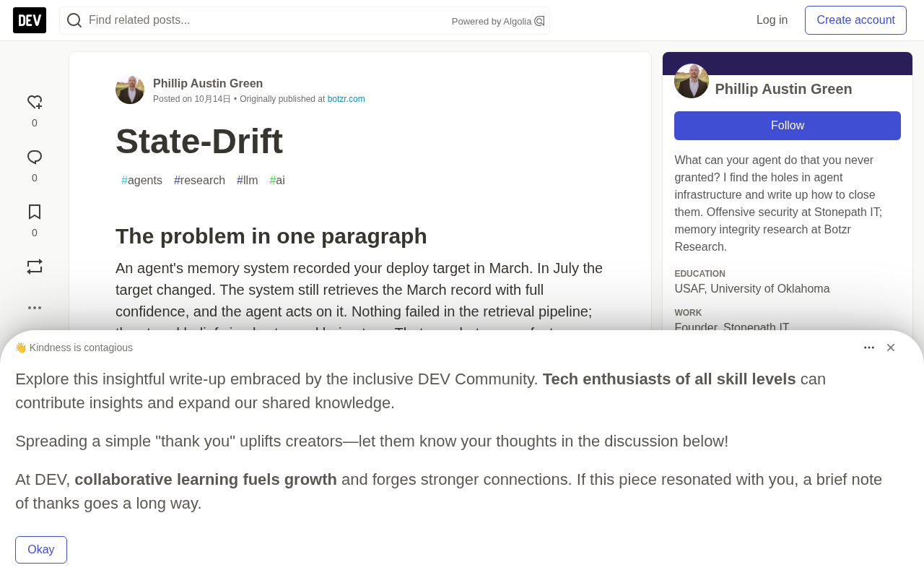Open the #llm tag
The image size is (924, 578).
tap(248, 181)
